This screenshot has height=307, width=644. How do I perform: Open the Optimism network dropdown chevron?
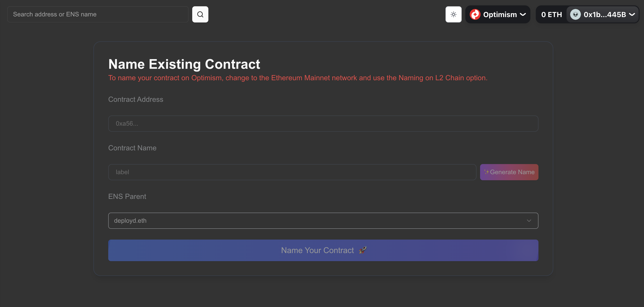(x=523, y=15)
